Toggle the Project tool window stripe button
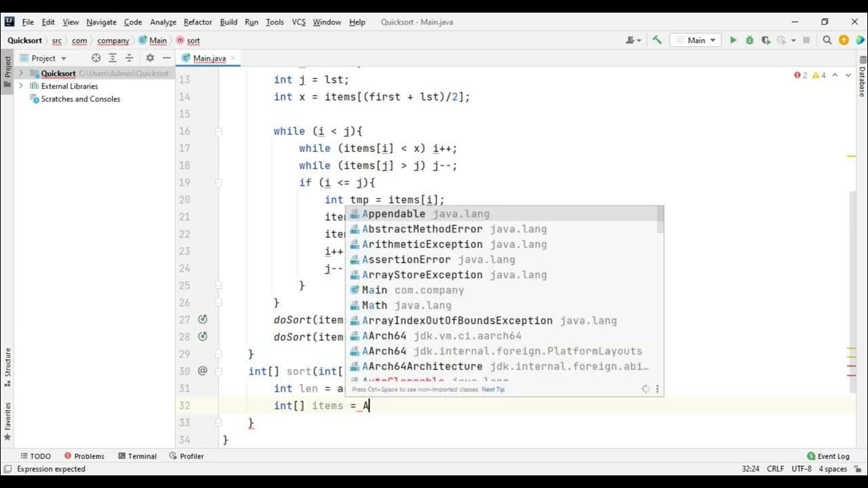Image resolution: width=868 pixels, height=488 pixels. (7, 72)
